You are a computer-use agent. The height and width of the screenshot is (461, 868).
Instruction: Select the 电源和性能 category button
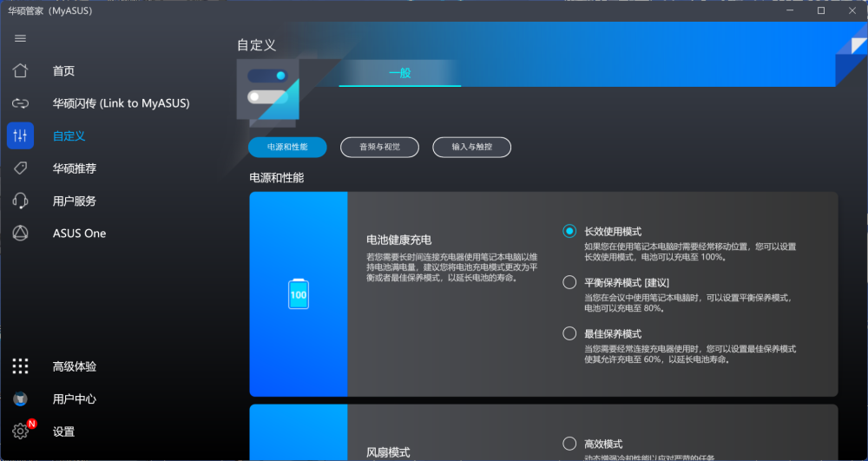[x=287, y=148]
